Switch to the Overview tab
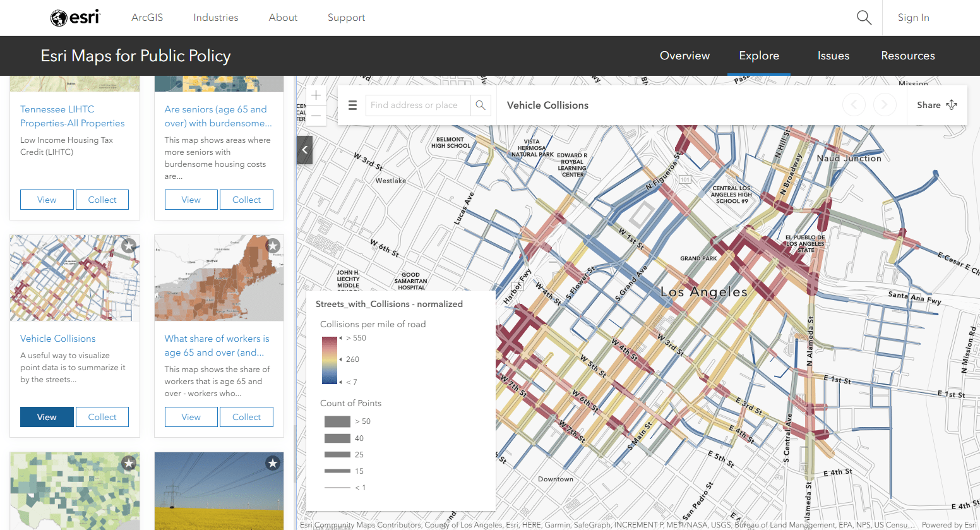This screenshot has width=980, height=530. coord(685,56)
